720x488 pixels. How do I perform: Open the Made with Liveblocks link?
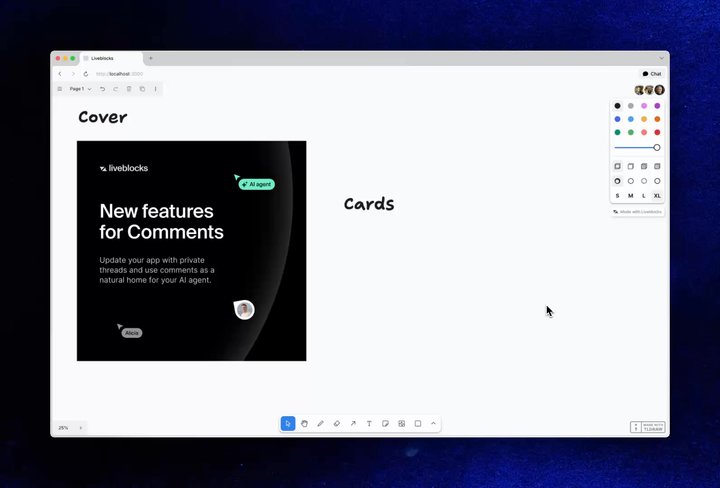tap(637, 212)
